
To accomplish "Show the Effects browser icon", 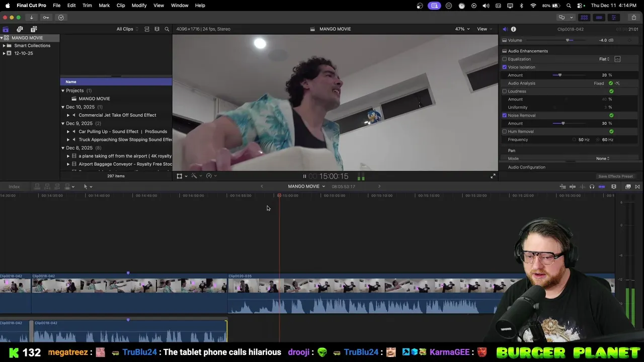I will click(628, 187).
